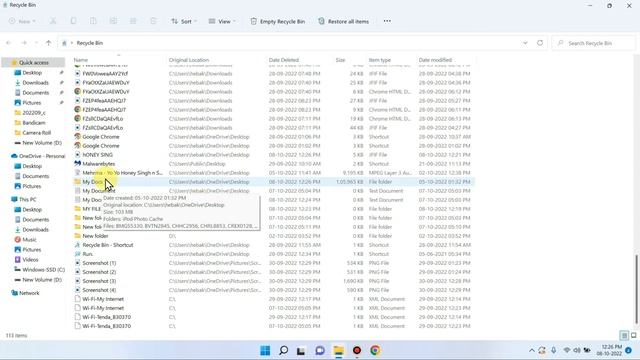Click the Share icon in toolbar
The height and width of the screenshot is (360, 640).
133,21
